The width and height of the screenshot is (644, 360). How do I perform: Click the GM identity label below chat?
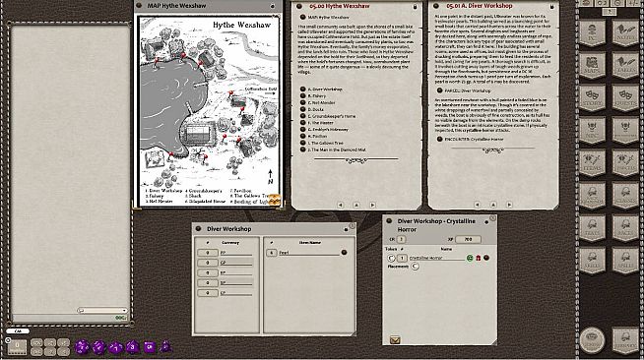(18, 330)
